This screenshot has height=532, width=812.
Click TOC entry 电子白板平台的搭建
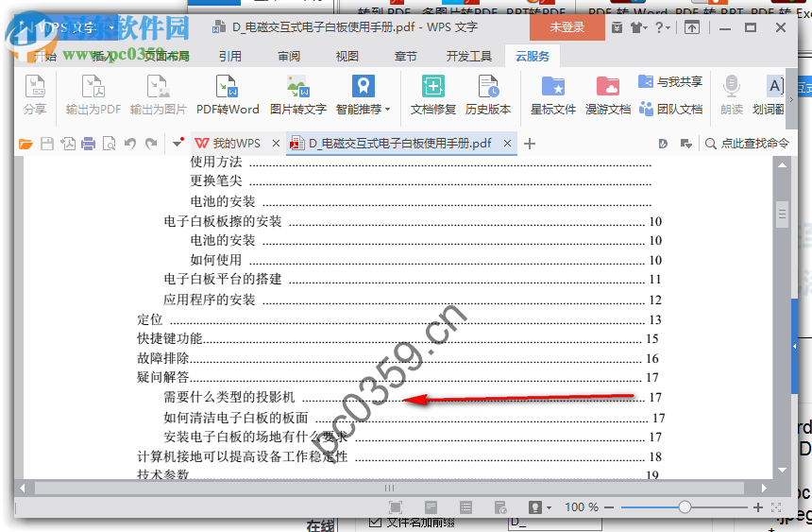tap(223, 279)
